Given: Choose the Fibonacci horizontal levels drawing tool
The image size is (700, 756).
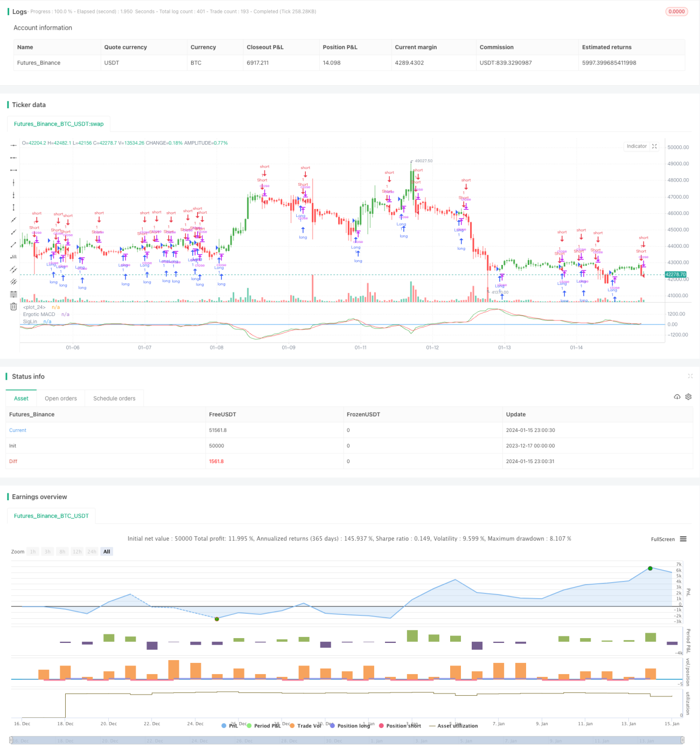Looking at the screenshot, I should tap(13, 294).
